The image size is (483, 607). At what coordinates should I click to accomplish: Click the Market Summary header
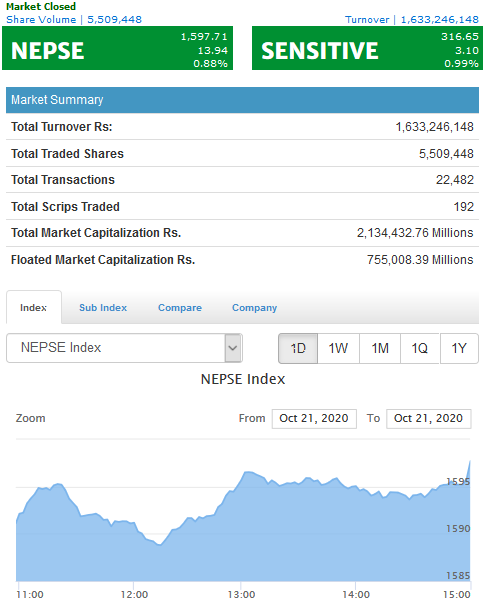click(x=242, y=100)
